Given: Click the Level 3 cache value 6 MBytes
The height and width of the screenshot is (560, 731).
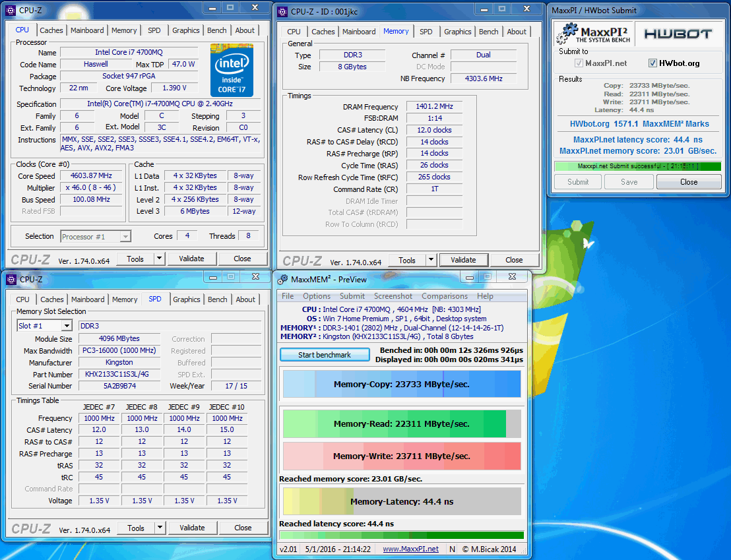Looking at the screenshot, I should [195, 211].
